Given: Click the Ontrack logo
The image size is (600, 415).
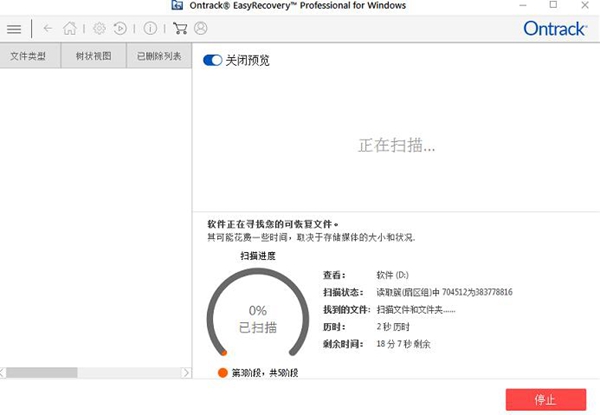Looking at the screenshot, I should (x=555, y=29).
